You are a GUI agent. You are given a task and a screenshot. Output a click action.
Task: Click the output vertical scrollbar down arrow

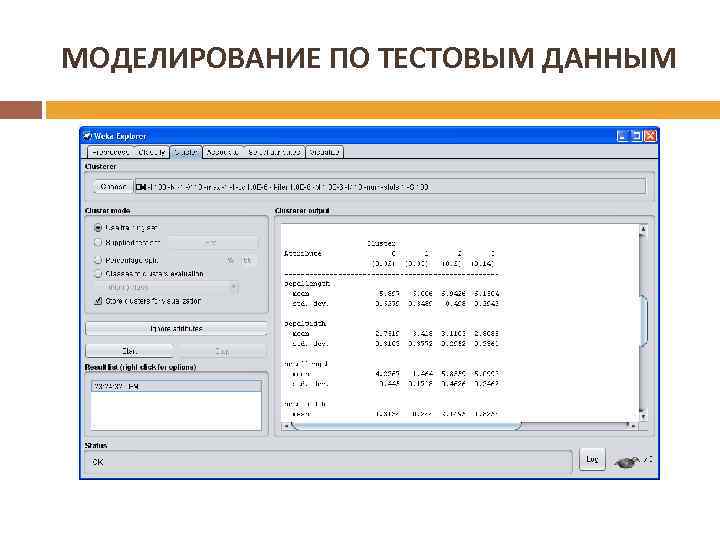[643, 416]
